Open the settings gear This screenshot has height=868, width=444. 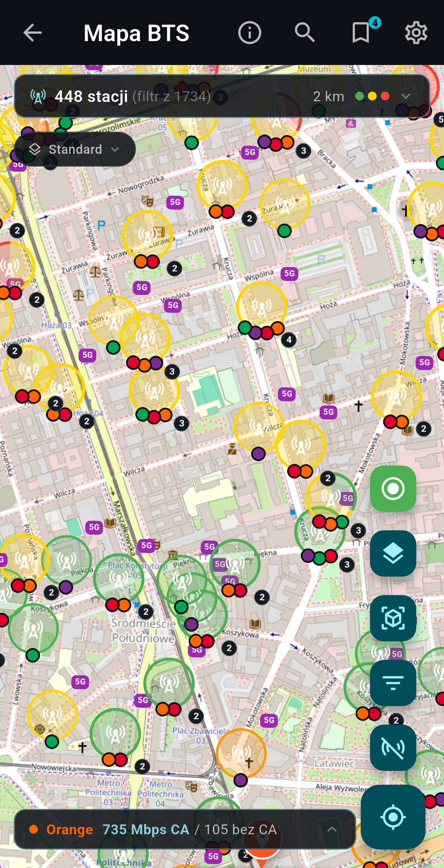pos(416,33)
